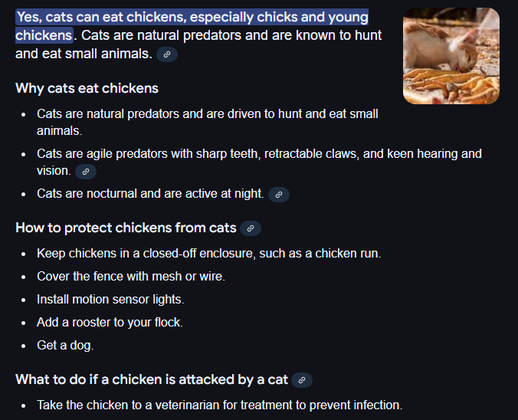Viewport: 518px width, 420px height.
Task: Click the link icon after 'eat small animals.'
Action: (167, 54)
